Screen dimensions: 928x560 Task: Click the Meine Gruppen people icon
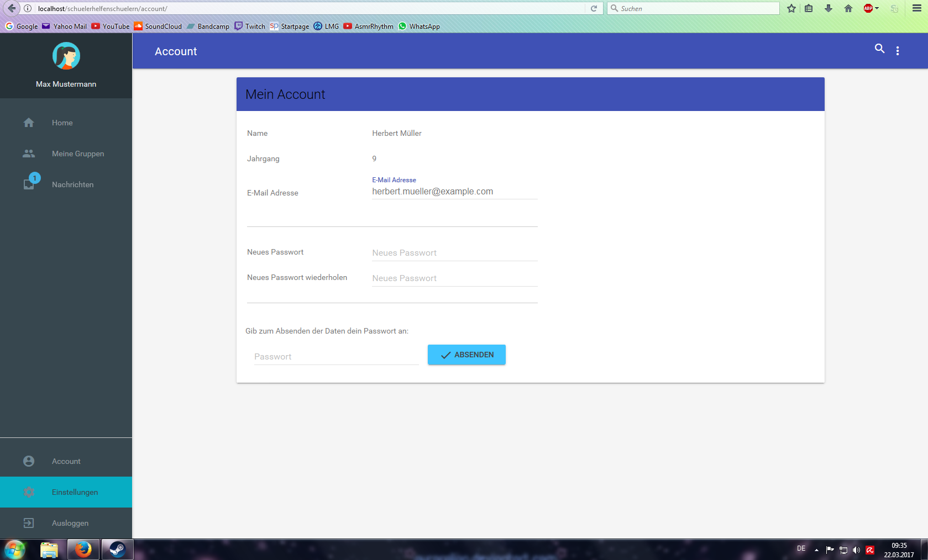click(x=29, y=154)
